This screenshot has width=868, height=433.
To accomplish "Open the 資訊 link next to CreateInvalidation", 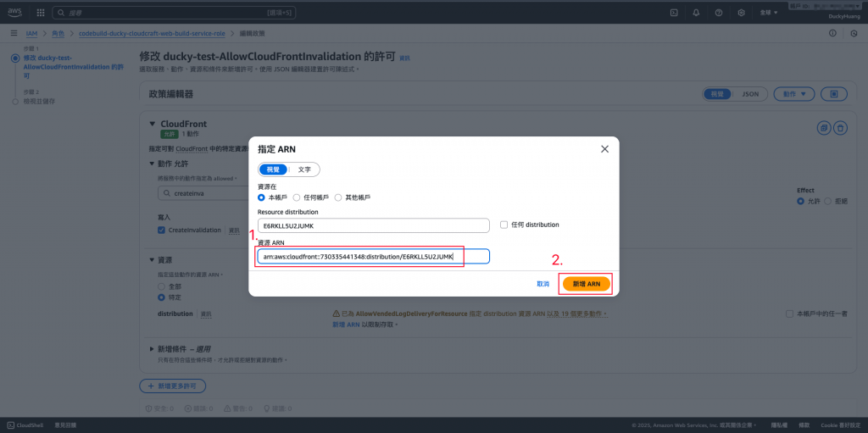I will 235,230.
